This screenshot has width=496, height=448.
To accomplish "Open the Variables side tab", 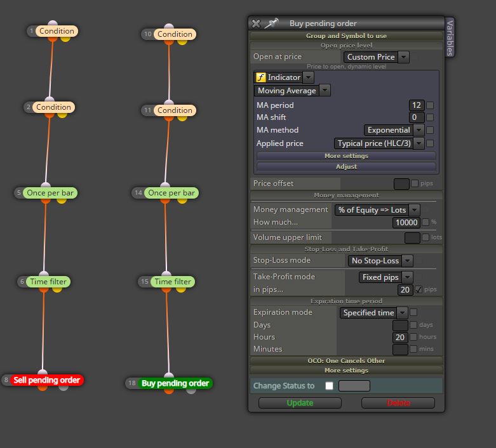I will pyautogui.click(x=450, y=37).
